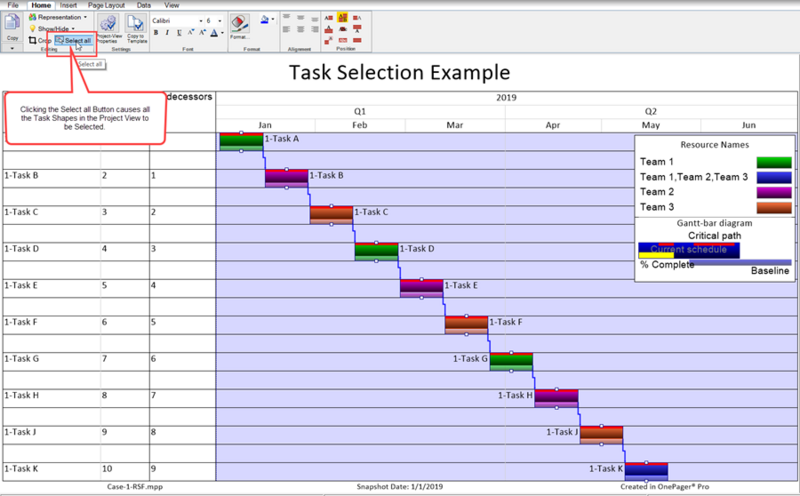Switch to the Insert ribbon tab
The width and height of the screenshot is (800, 496).
pyautogui.click(x=68, y=5)
